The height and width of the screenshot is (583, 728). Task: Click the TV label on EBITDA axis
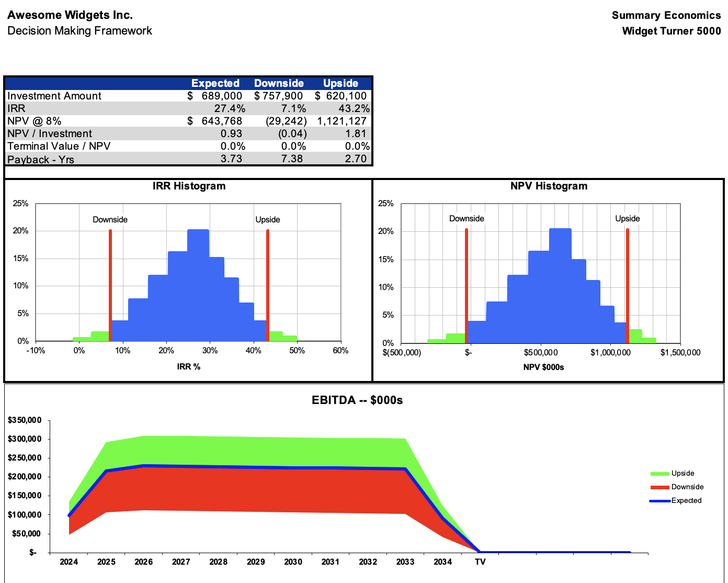(x=480, y=562)
